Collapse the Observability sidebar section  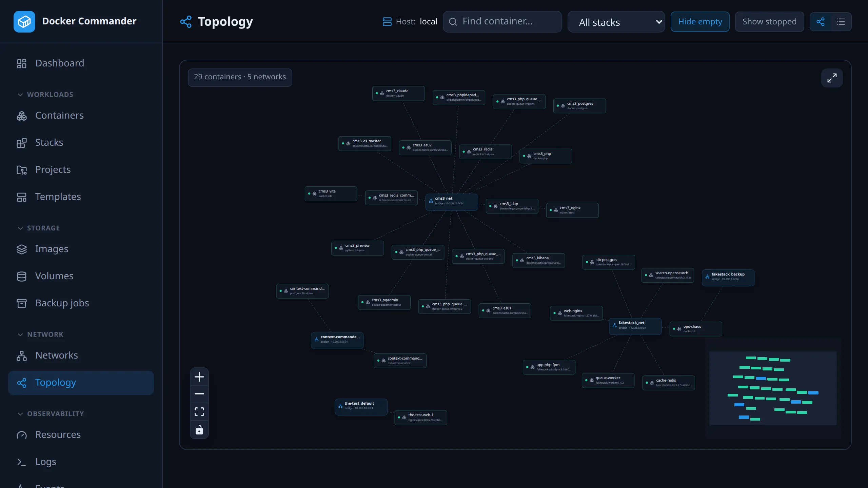(51, 414)
